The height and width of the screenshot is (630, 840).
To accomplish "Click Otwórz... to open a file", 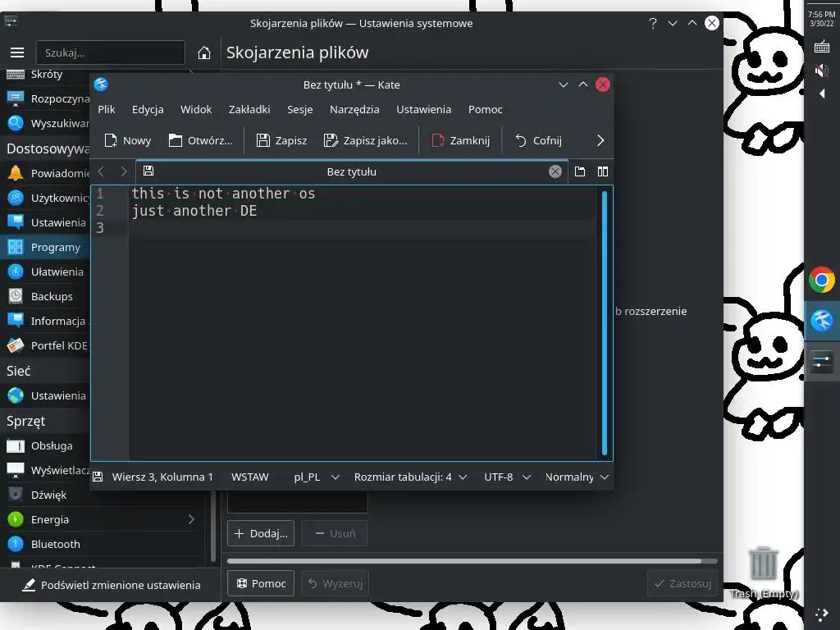I will coord(200,140).
